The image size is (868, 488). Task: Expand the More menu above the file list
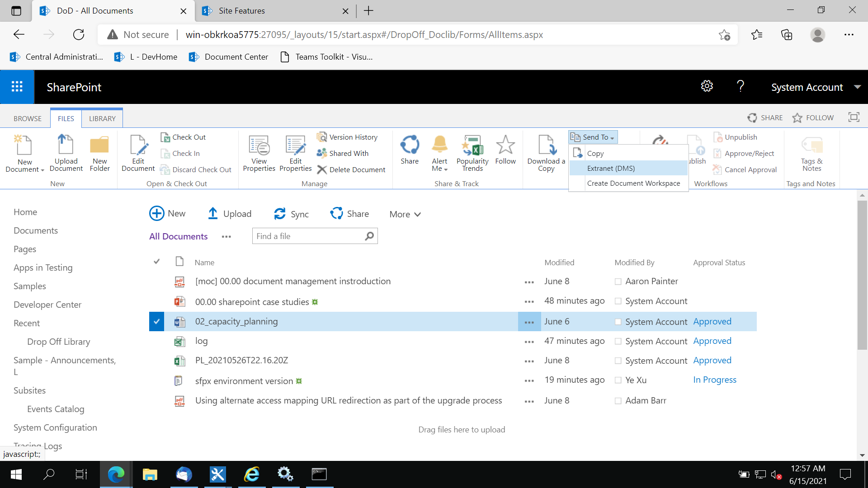click(404, 214)
